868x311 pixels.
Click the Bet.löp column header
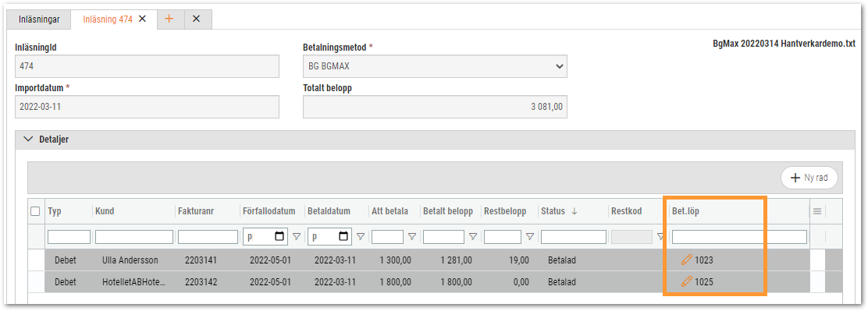tap(685, 211)
